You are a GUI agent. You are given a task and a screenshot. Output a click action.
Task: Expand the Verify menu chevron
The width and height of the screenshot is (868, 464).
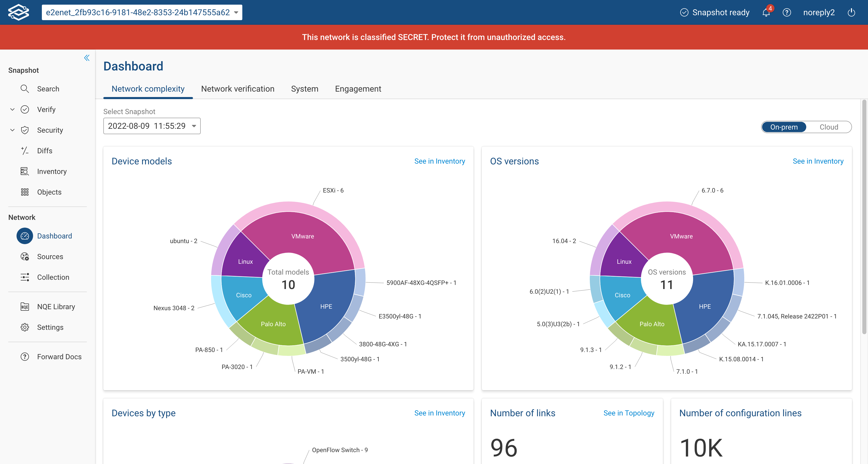(x=12, y=109)
